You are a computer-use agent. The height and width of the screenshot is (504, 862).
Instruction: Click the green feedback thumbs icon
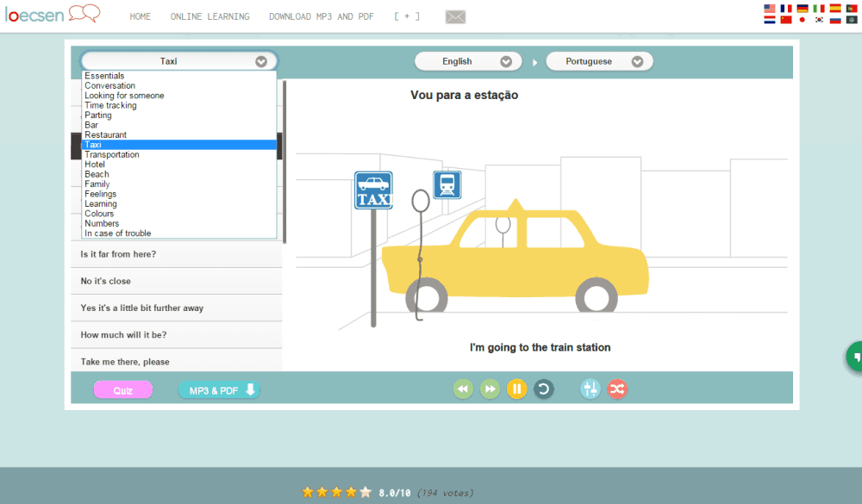coord(854,358)
